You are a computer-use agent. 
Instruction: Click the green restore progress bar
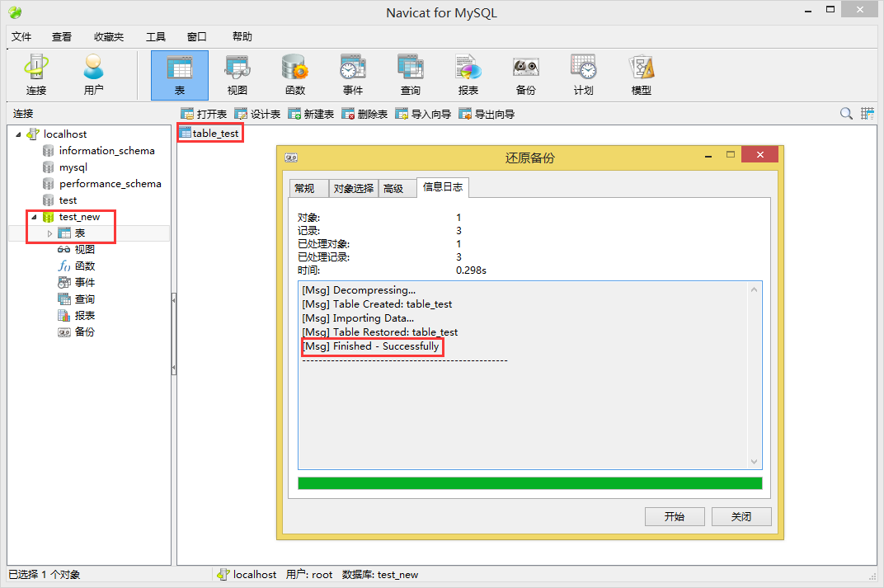[530, 483]
